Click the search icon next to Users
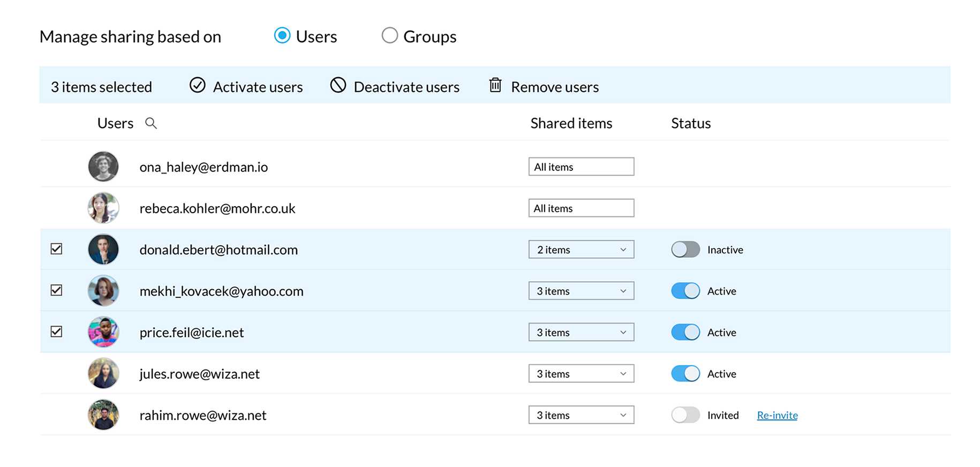 click(x=151, y=123)
